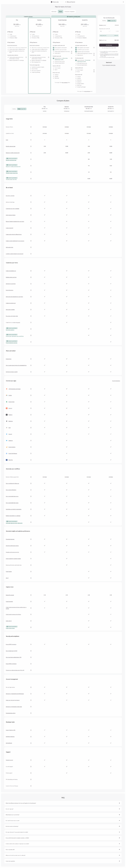Click the Mailchimp app icon

(x=7, y=421)
